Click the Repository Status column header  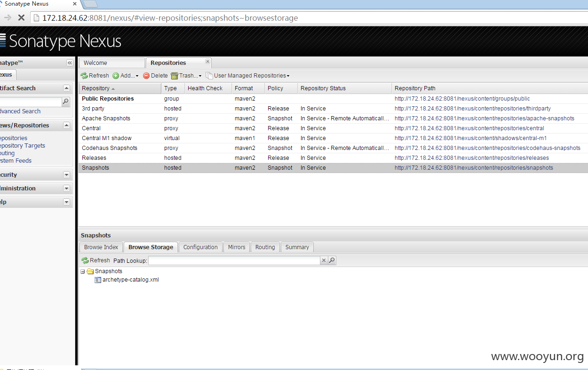344,88
